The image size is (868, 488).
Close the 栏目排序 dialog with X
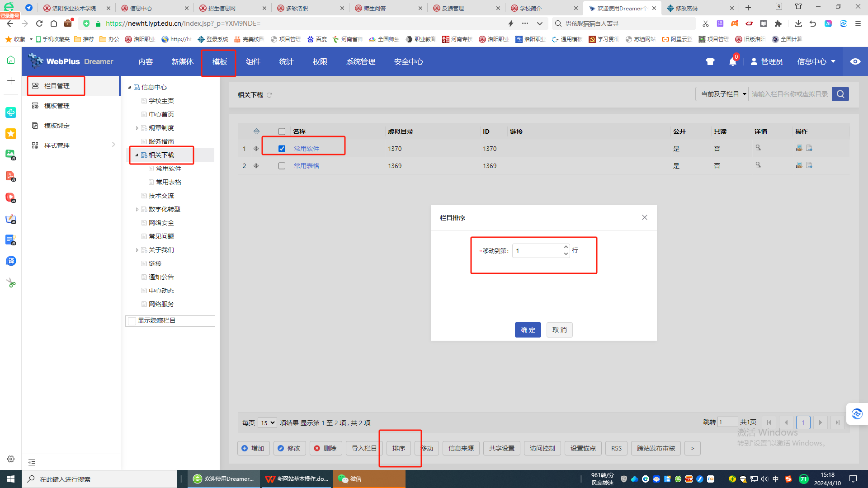[645, 217]
